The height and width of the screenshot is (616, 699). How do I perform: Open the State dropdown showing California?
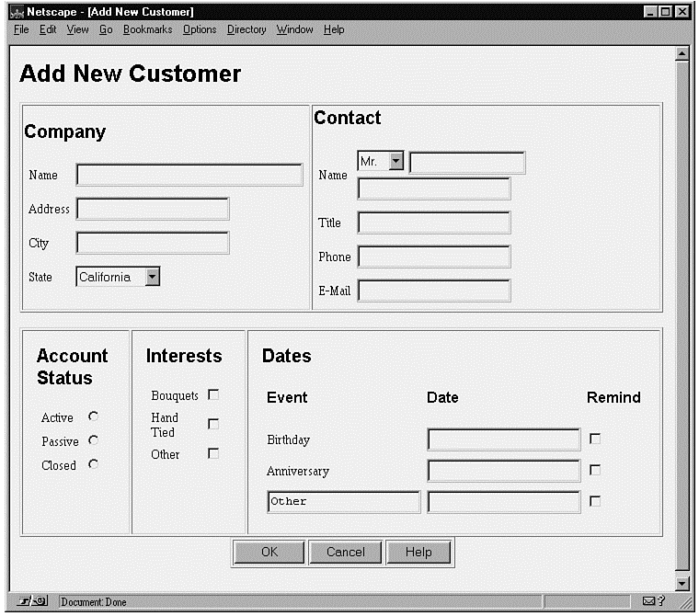[153, 276]
